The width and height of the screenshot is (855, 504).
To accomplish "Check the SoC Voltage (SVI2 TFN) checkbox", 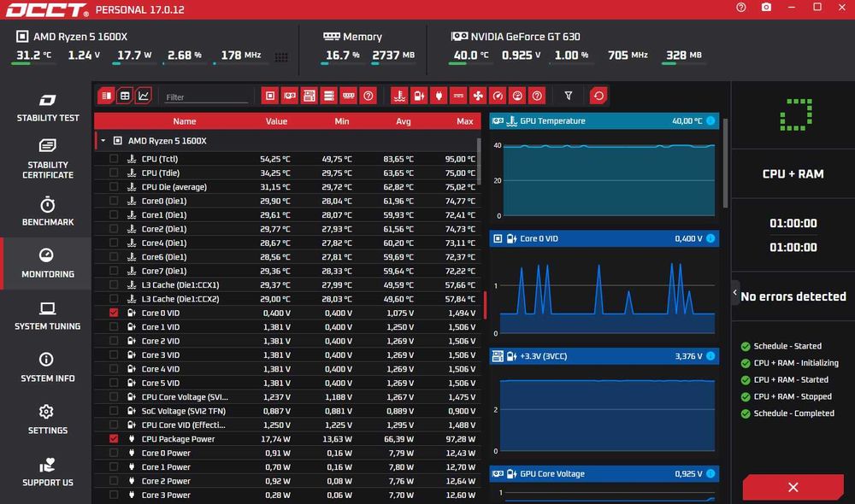I will (114, 411).
